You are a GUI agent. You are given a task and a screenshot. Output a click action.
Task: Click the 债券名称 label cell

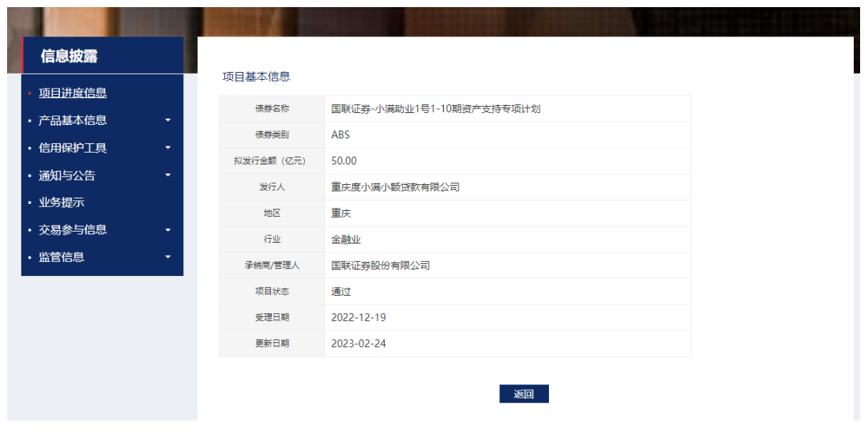(272, 108)
